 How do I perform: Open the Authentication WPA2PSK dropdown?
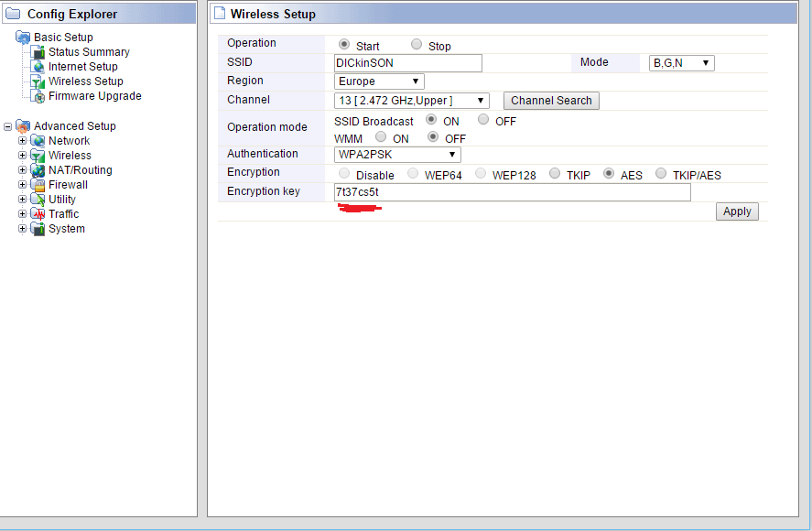click(397, 155)
